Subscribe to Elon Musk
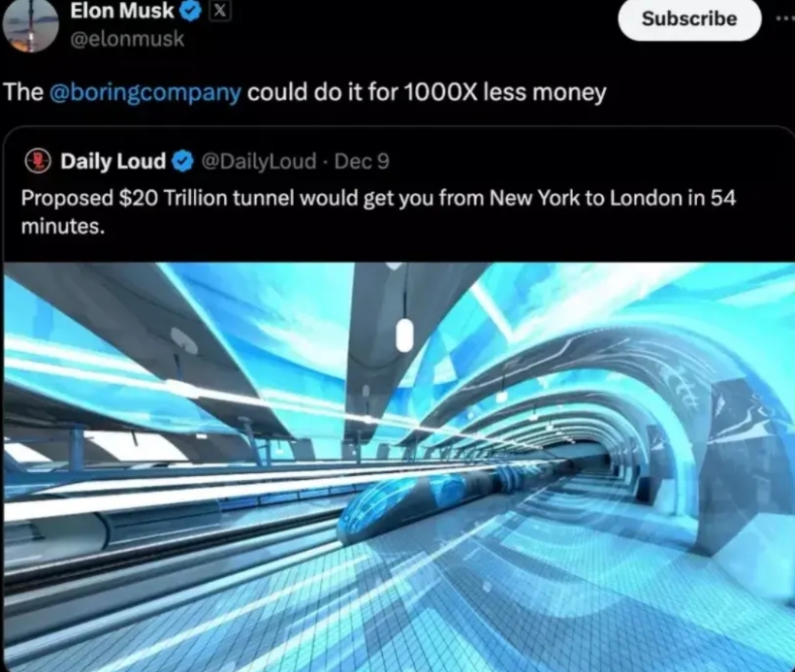Image resolution: width=795 pixels, height=672 pixels. (689, 19)
